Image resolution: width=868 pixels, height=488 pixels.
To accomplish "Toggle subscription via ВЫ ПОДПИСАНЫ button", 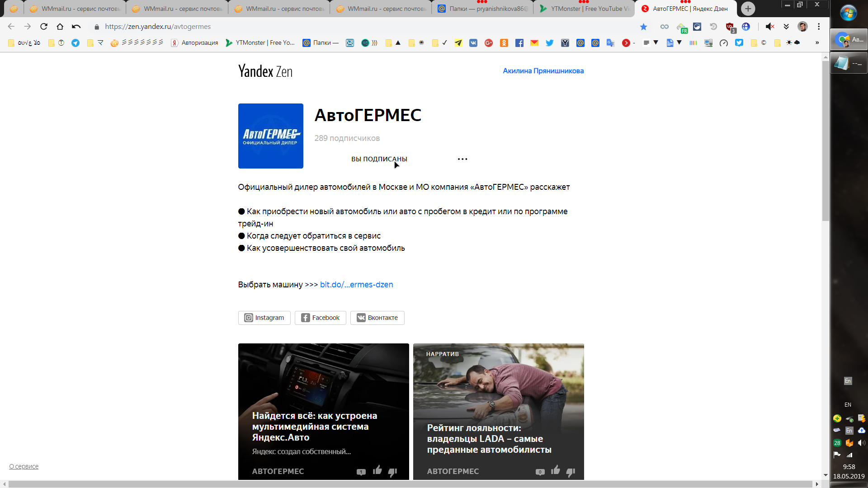I will 379,159.
